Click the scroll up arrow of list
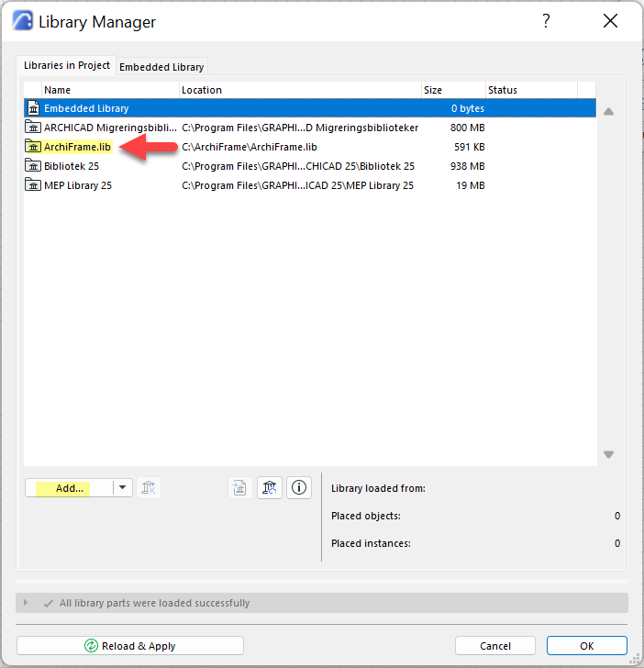644x668 pixels. 608,112
